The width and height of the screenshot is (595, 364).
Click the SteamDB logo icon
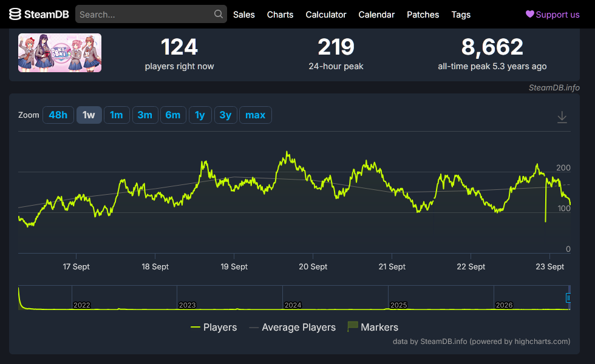15,15
